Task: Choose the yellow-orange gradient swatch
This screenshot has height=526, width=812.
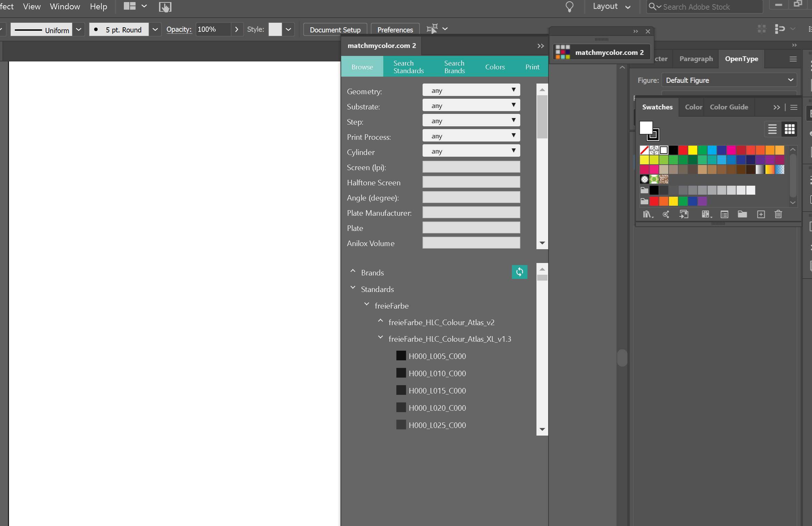Action: (x=770, y=169)
